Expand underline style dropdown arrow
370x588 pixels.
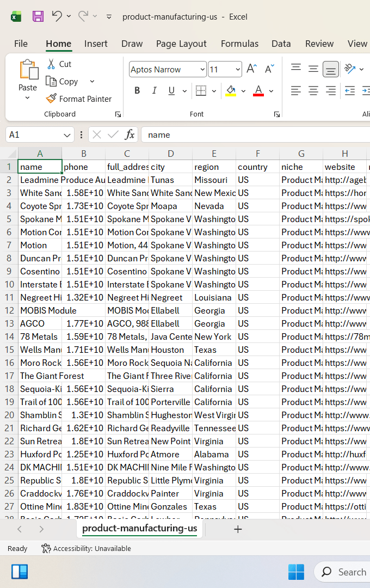(x=184, y=91)
